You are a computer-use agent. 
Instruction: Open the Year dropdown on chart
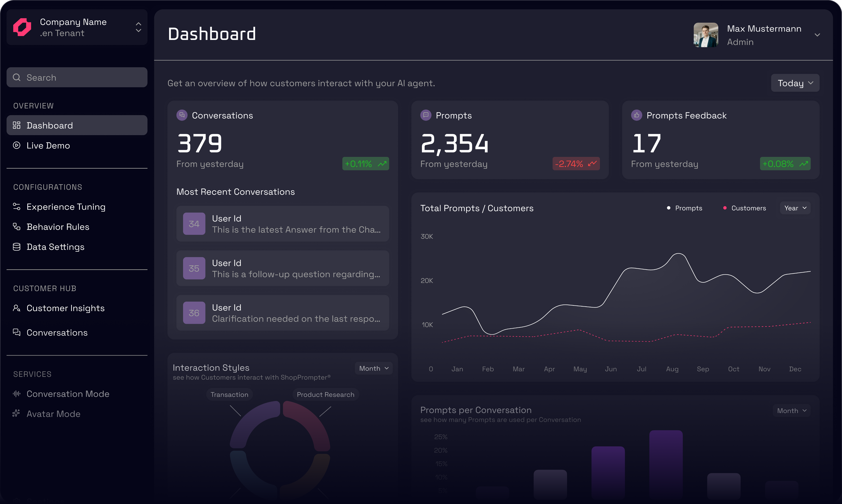(x=795, y=208)
